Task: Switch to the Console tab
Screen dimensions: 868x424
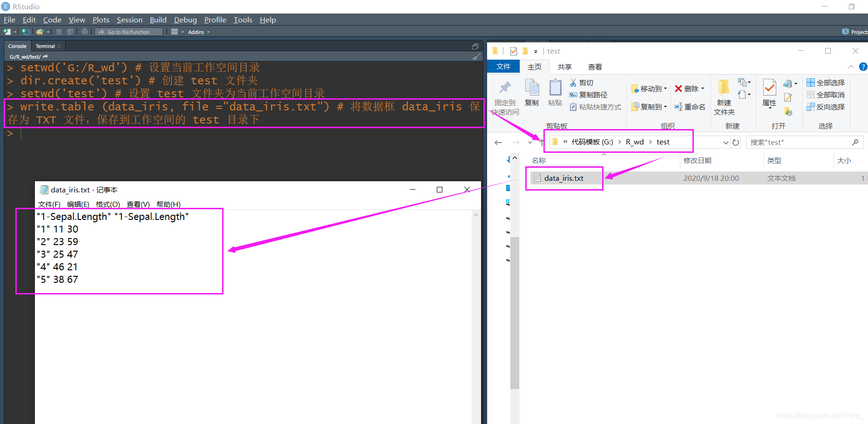Action: [x=17, y=46]
